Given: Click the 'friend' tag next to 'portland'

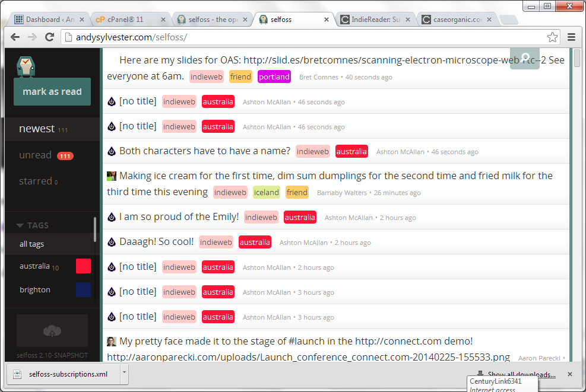Looking at the screenshot, I should 240,77.
